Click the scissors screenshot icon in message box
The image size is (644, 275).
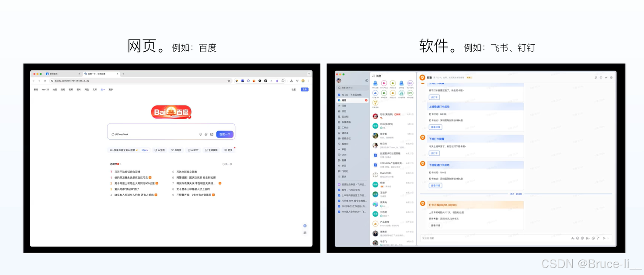click(x=587, y=238)
